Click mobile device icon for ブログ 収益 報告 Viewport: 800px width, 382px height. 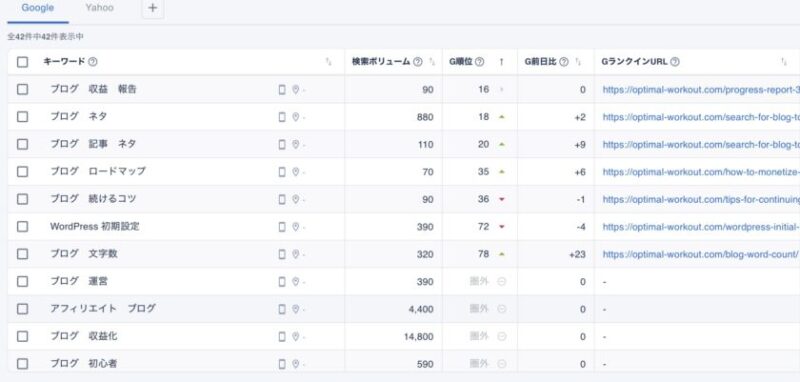(282, 90)
